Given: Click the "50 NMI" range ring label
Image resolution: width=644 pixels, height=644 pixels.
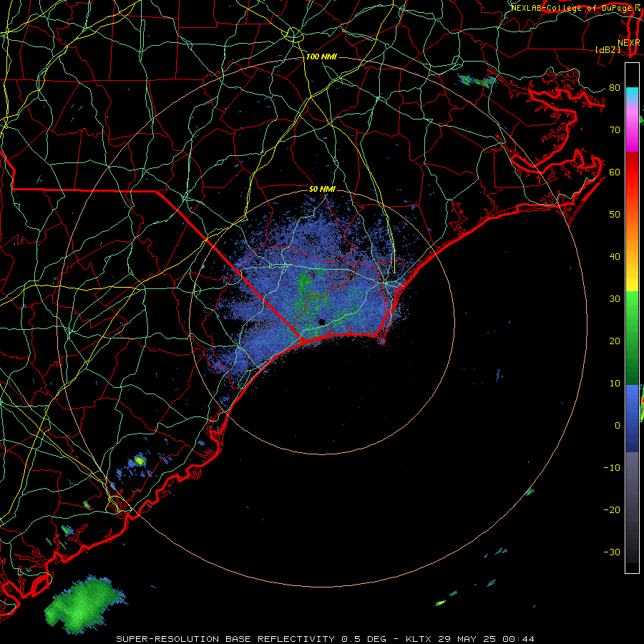Looking at the screenshot, I should coord(322,189).
